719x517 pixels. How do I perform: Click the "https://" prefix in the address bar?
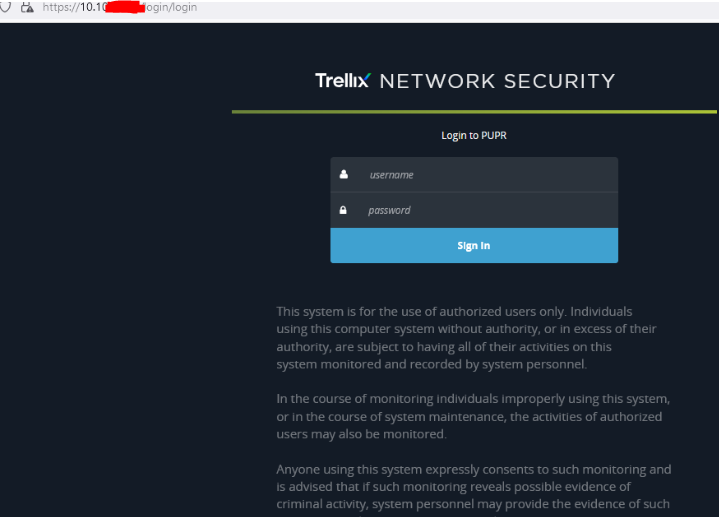point(60,7)
